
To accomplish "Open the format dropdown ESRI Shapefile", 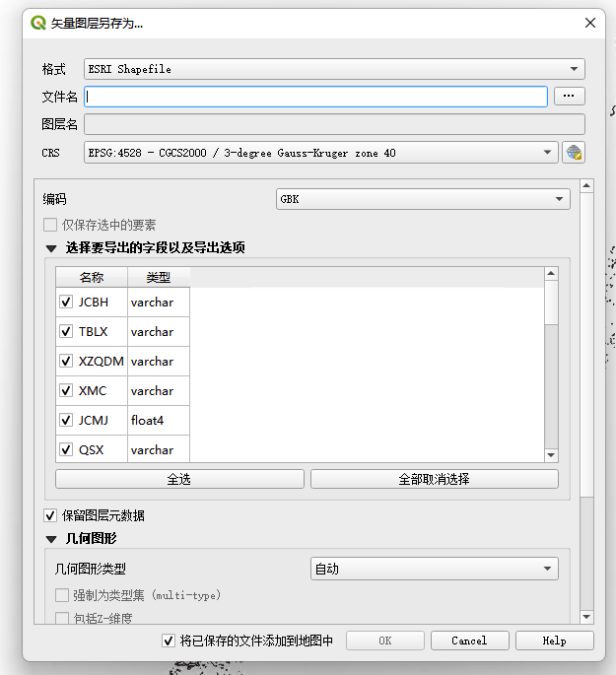I will [x=334, y=69].
